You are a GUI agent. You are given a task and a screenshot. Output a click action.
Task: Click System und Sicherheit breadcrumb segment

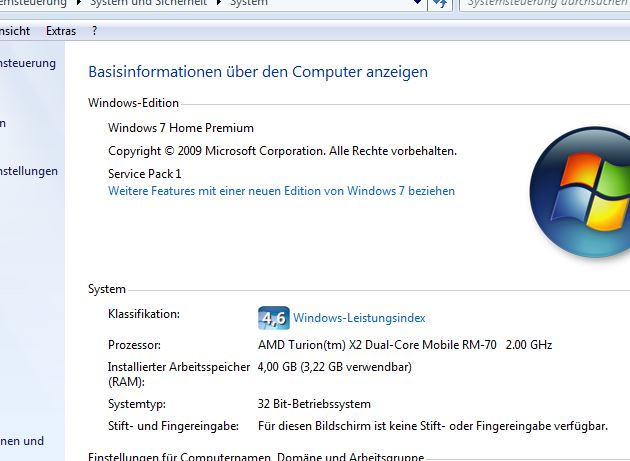[x=148, y=3]
